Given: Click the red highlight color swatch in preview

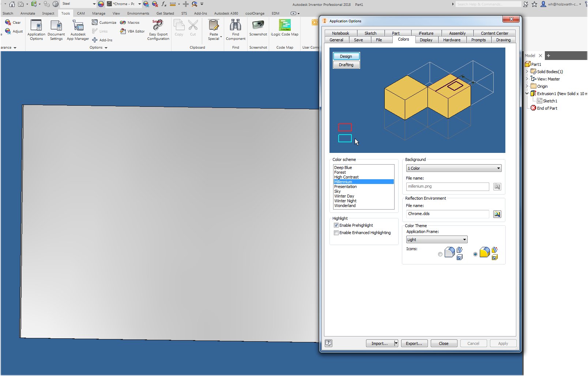Looking at the screenshot, I should [x=344, y=127].
